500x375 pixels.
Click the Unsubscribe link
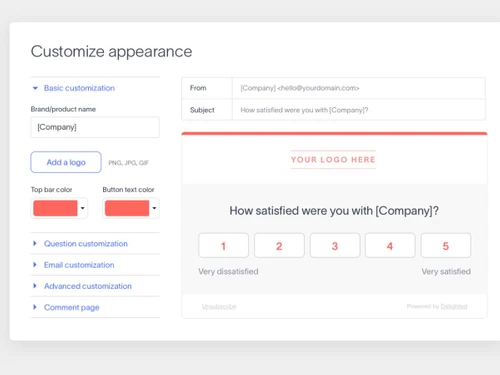click(219, 306)
